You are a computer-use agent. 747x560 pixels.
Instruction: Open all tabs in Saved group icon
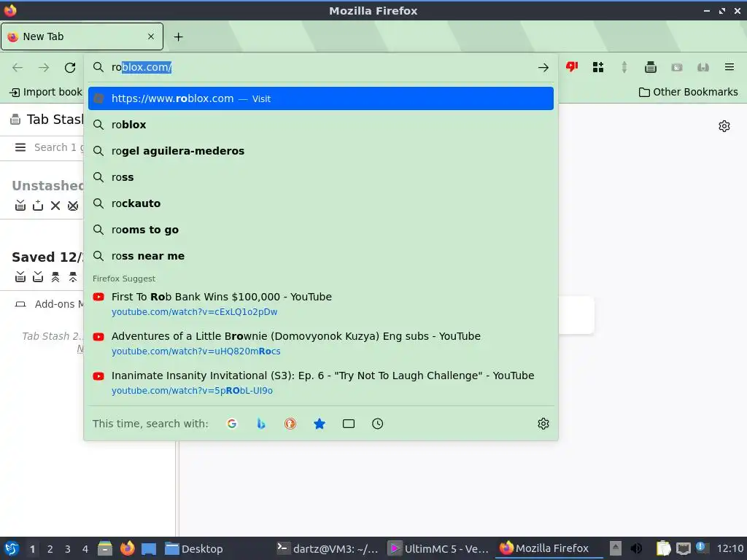55,276
